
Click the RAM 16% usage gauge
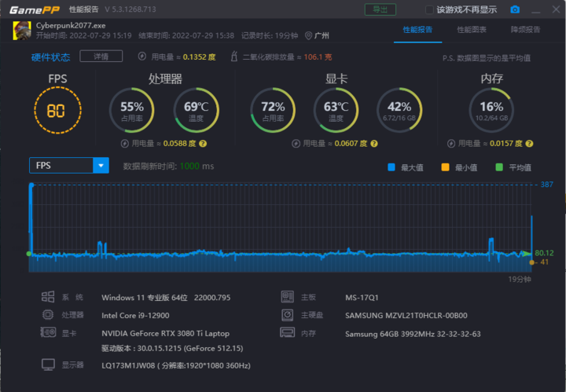491,110
